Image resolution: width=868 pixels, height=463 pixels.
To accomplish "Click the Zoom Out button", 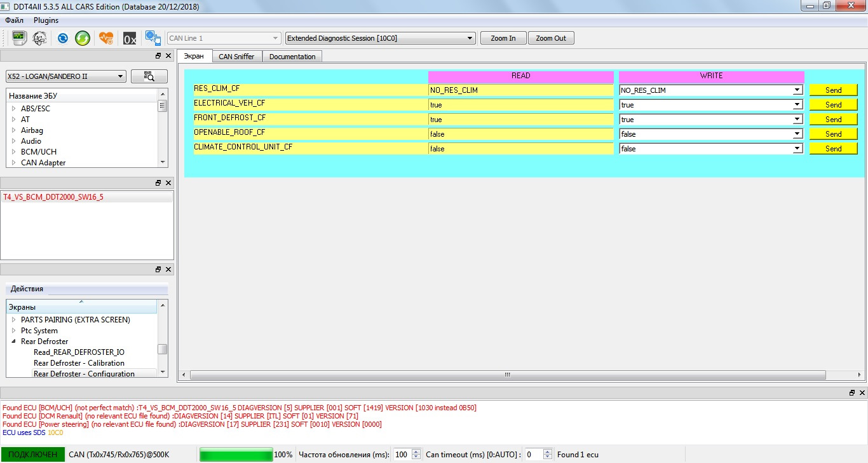I will point(551,38).
